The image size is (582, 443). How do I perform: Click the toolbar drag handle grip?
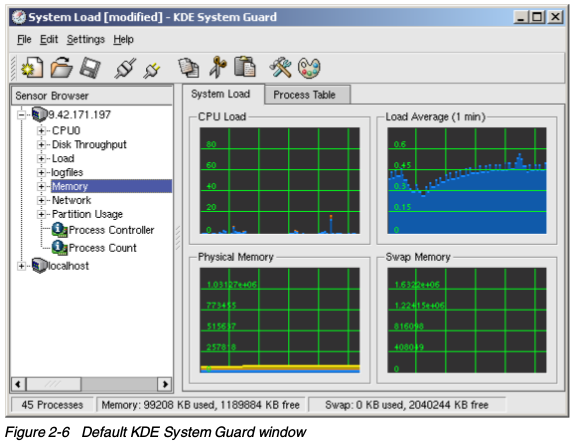coord(14,68)
